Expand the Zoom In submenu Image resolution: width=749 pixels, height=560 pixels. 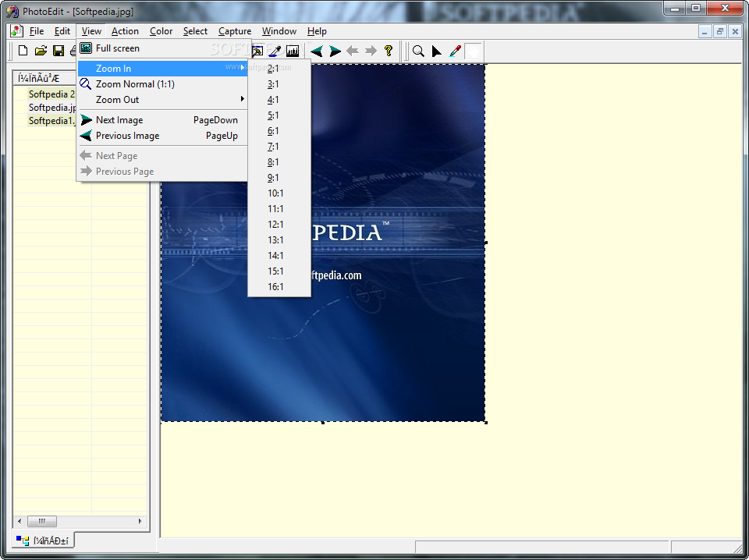click(162, 69)
